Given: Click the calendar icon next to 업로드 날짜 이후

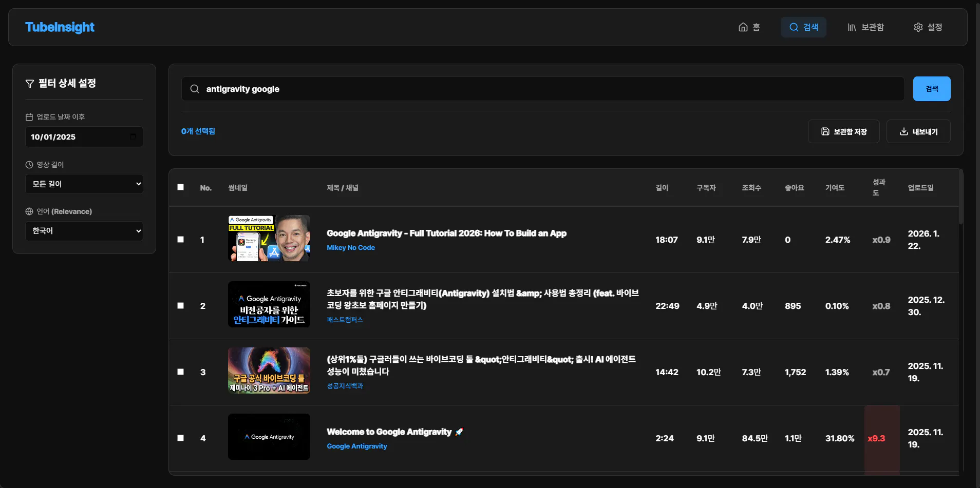Looking at the screenshot, I should point(29,117).
